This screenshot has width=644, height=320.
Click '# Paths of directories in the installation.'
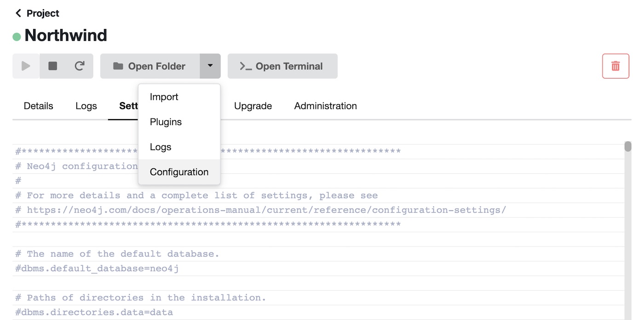pyautogui.click(x=141, y=297)
